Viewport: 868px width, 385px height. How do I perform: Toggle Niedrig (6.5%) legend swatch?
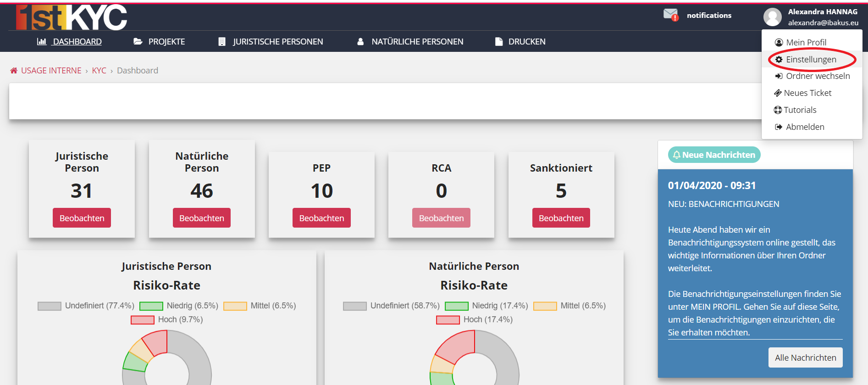(x=151, y=306)
